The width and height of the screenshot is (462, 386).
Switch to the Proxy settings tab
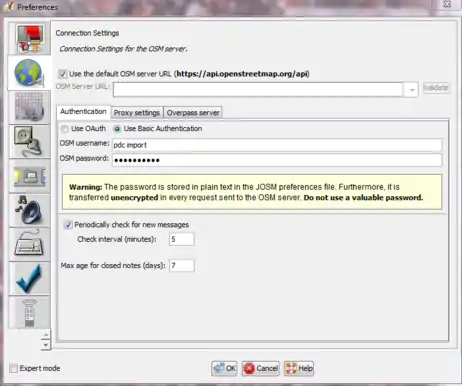pyautogui.click(x=137, y=113)
